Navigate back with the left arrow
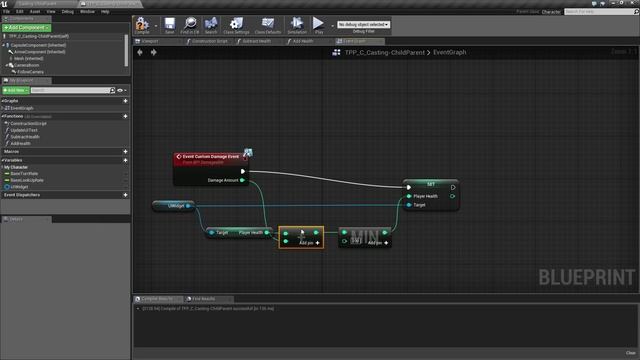640x360 pixels. click(140, 52)
